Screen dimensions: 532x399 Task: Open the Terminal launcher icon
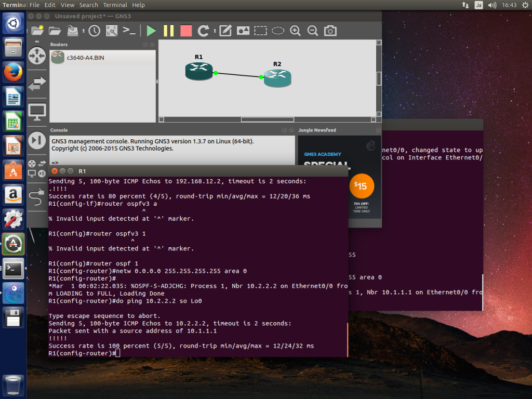point(13,269)
